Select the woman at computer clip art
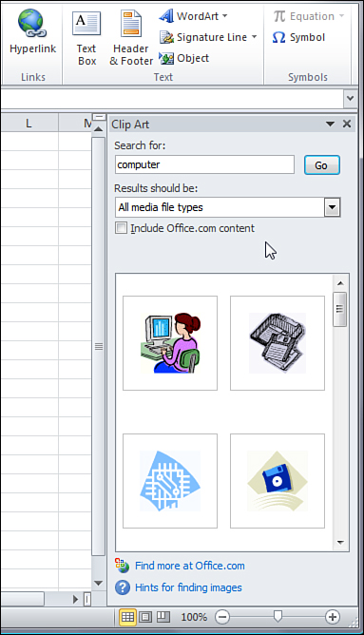Screen dimensions: 364x635 click(170, 343)
